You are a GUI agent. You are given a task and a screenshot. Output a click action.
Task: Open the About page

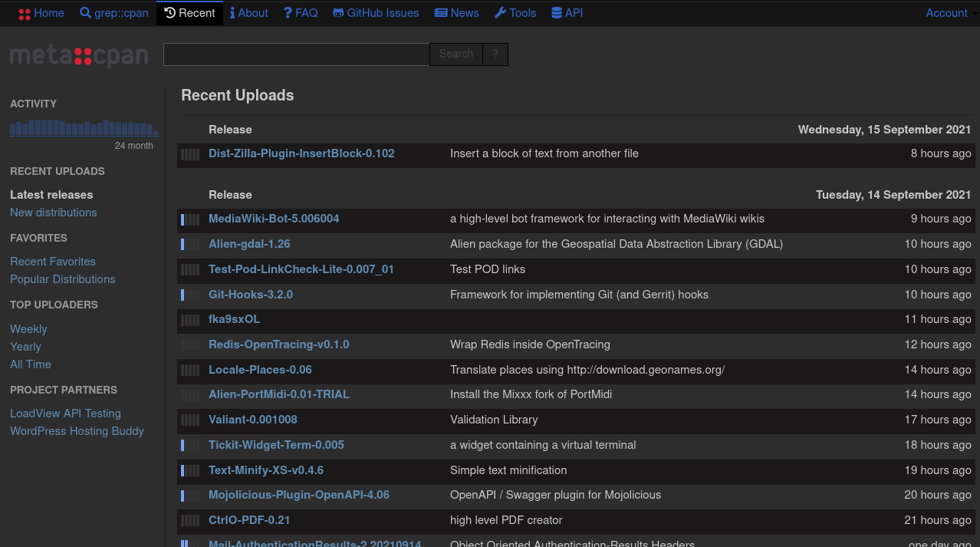[x=249, y=13]
